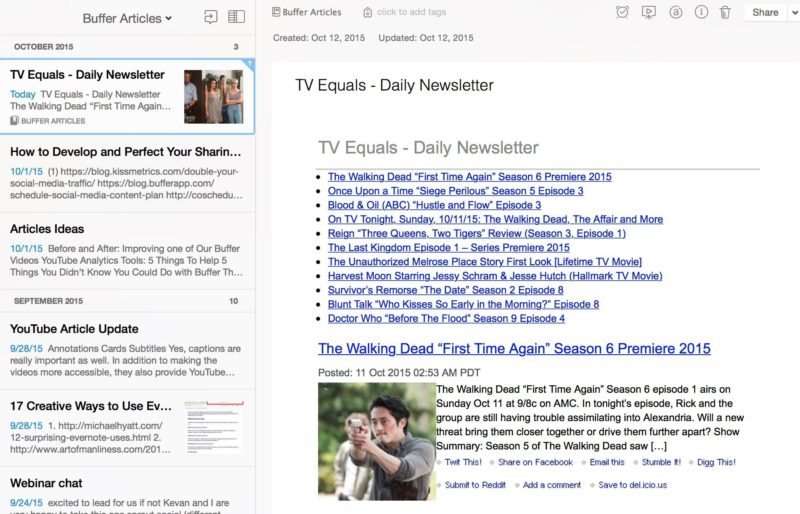
Task: Set a reminder with the alarm clock icon
Action: 622,12
